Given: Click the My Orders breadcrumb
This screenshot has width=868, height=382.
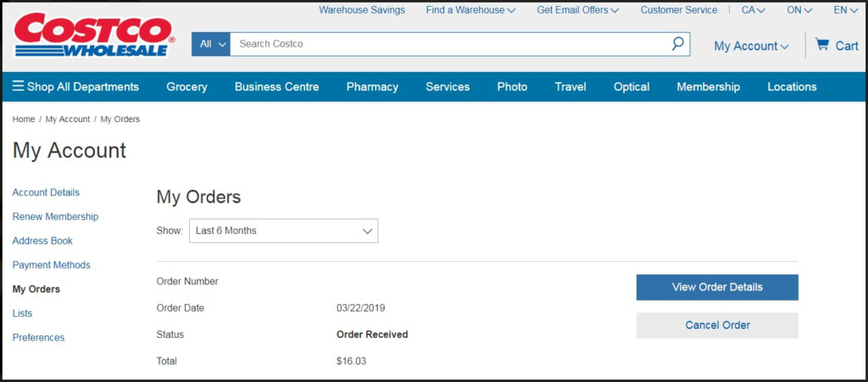Looking at the screenshot, I should pos(120,119).
